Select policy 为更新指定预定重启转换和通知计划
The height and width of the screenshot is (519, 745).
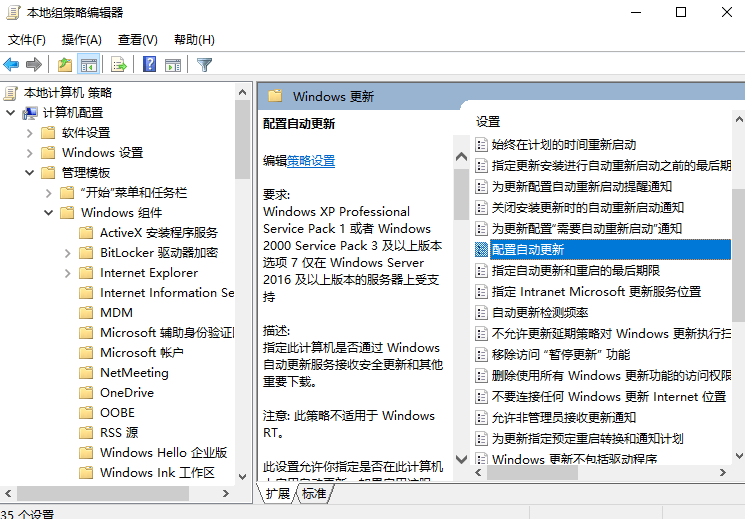point(588,439)
